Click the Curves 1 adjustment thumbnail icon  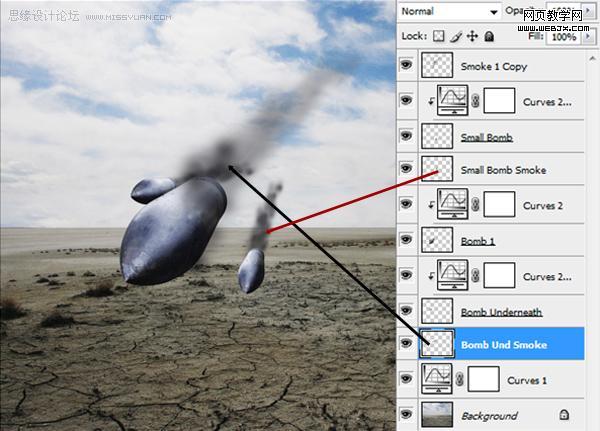437,379
